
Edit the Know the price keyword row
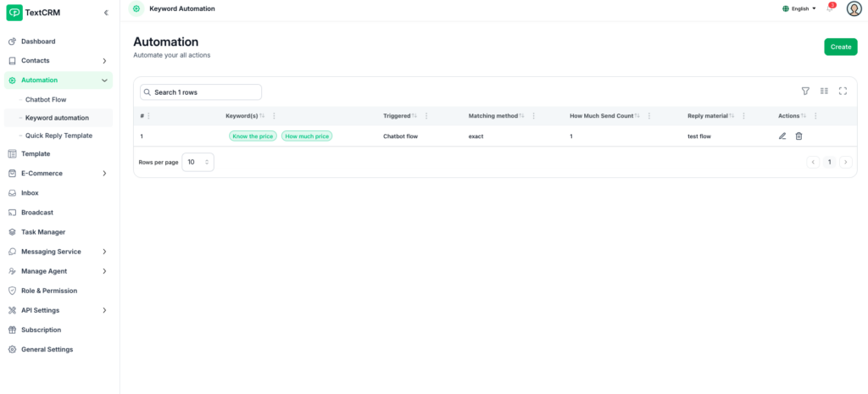point(782,136)
